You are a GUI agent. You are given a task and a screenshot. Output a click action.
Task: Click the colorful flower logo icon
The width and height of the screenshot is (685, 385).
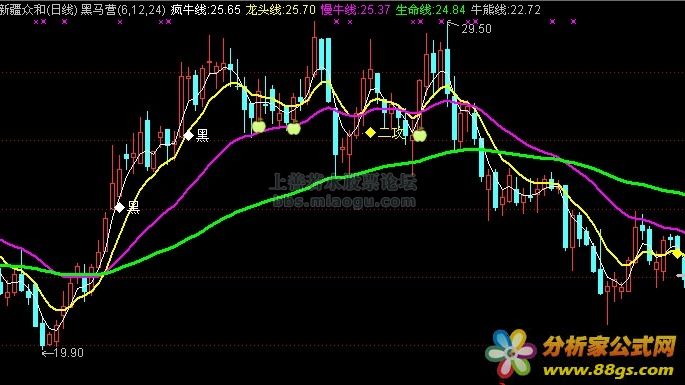click(510, 353)
